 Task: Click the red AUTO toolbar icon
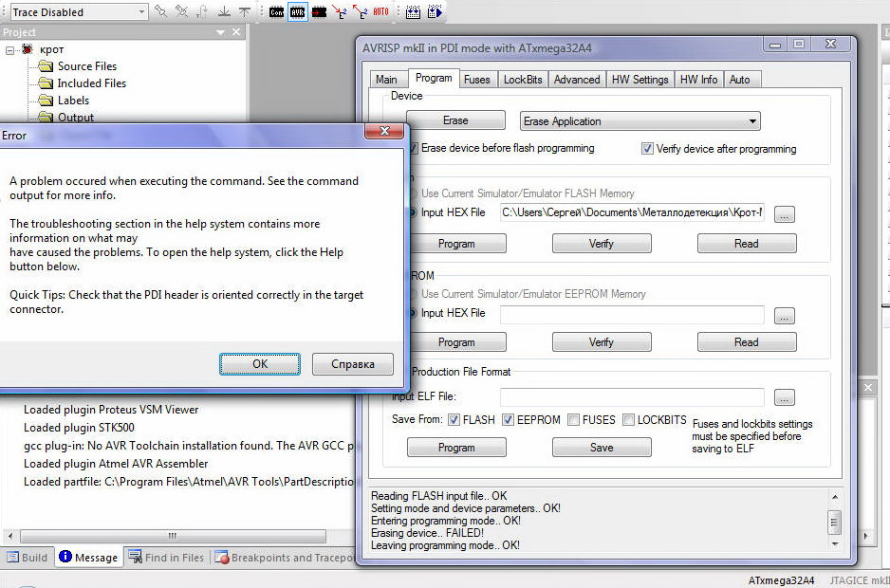(x=380, y=12)
